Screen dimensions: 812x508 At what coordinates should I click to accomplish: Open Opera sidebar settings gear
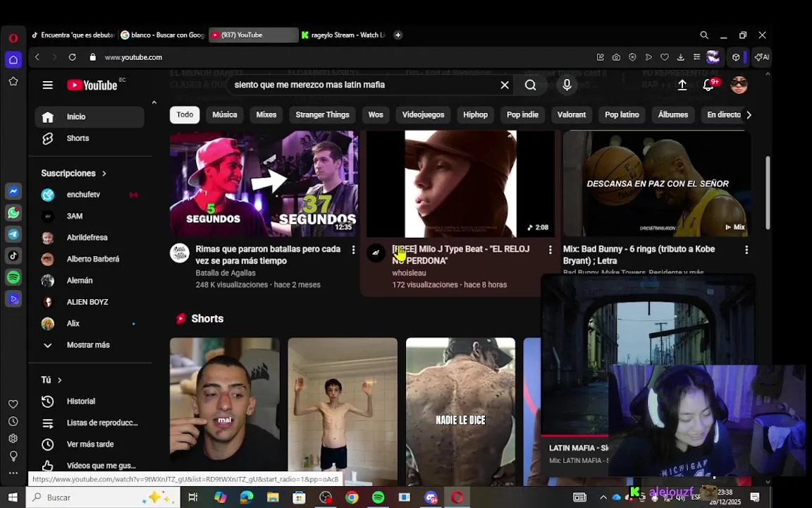13,439
